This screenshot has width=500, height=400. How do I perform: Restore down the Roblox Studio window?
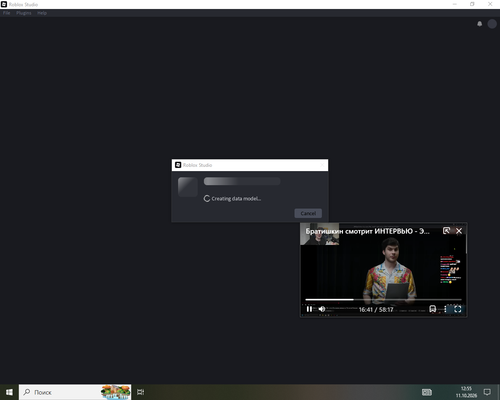tap(472, 4)
